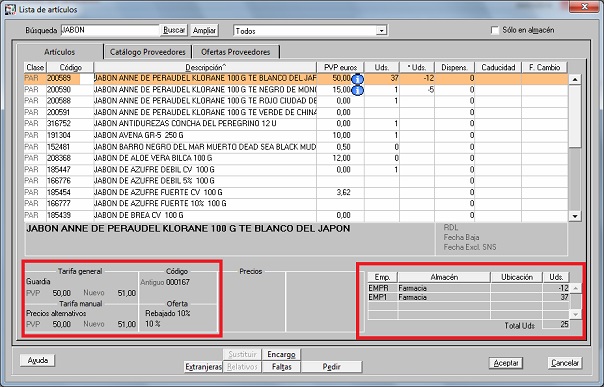Select row JABON DE ALOE VERA BILCA 100 G

(296, 158)
